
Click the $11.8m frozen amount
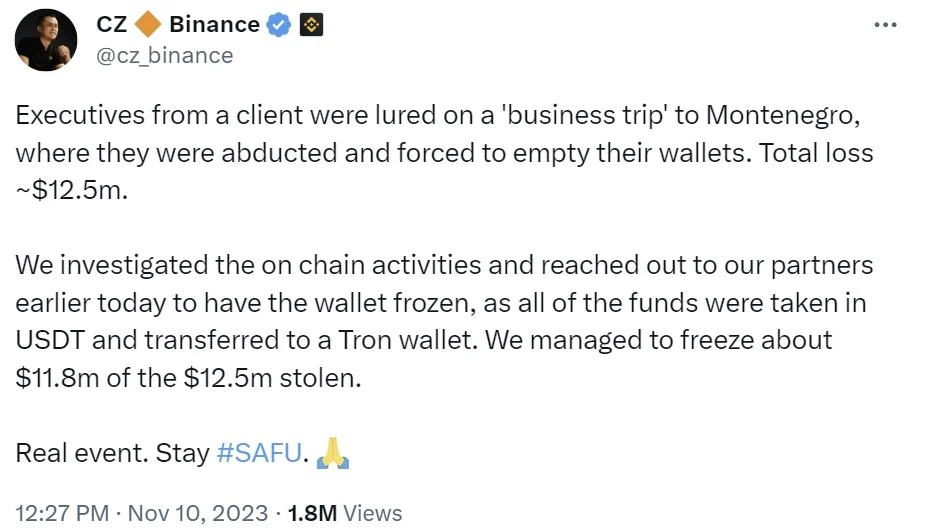pos(67,375)
